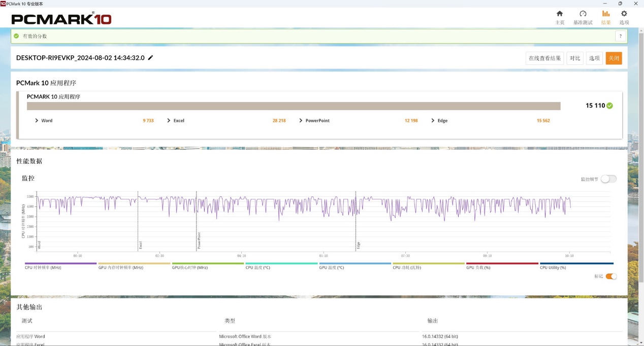Select CPU clock frequency purple legend

pyautogui.click(x=60, y=264)
